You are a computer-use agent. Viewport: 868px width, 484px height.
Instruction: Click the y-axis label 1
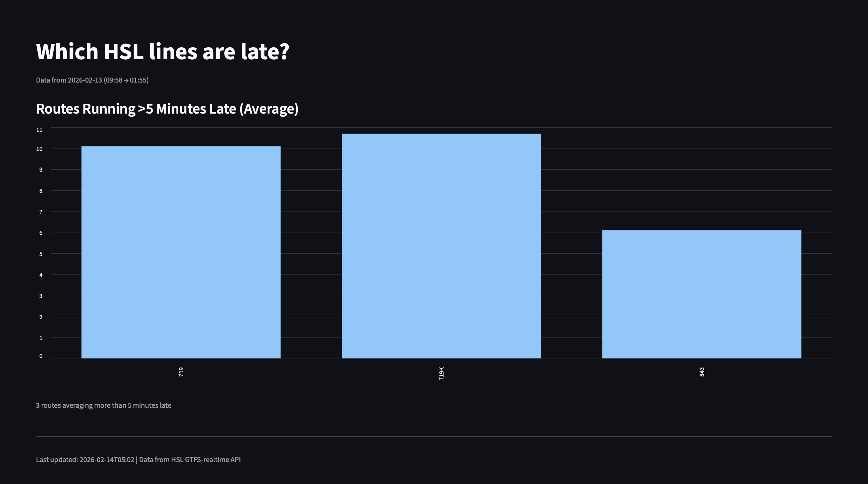click(x=41, y=338)
